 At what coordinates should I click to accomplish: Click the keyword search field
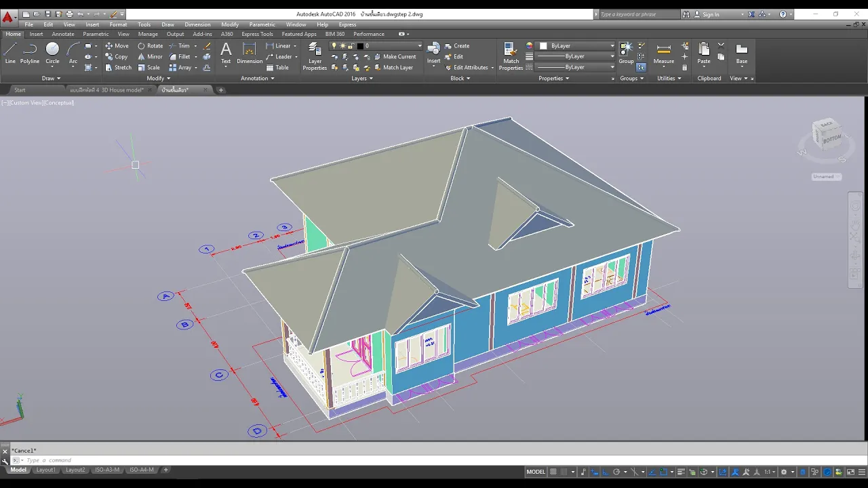(x=639, y=14)
